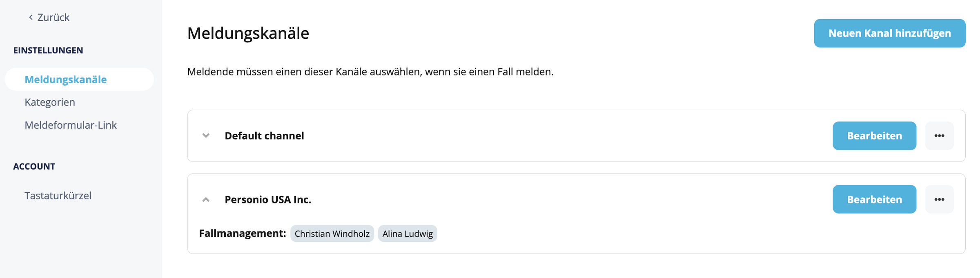Viewport: 980px width, 278px height.
Task: Click the Default channel title
Action: click(264, 136)
